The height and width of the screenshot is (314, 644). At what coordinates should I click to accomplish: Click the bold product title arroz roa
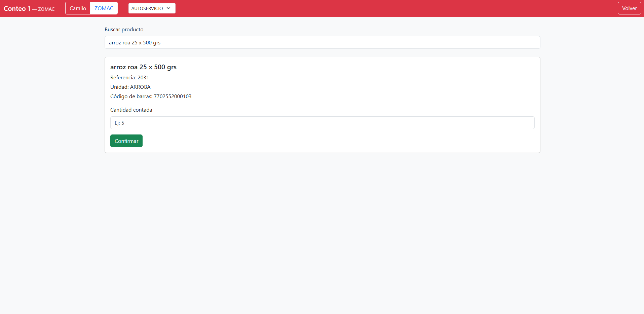point(143,67)
